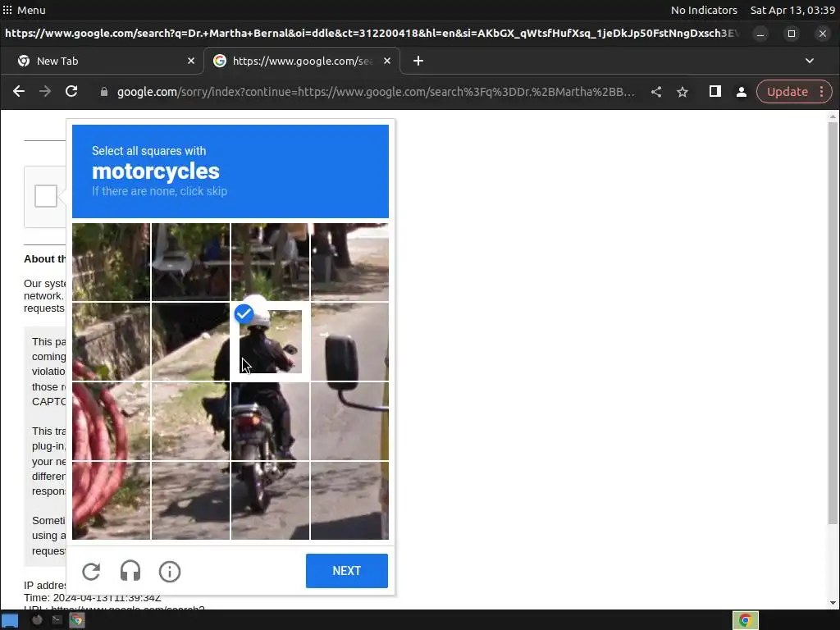Select bottom-right tile with road shadow
840x630 pixels.
(349, 500)
